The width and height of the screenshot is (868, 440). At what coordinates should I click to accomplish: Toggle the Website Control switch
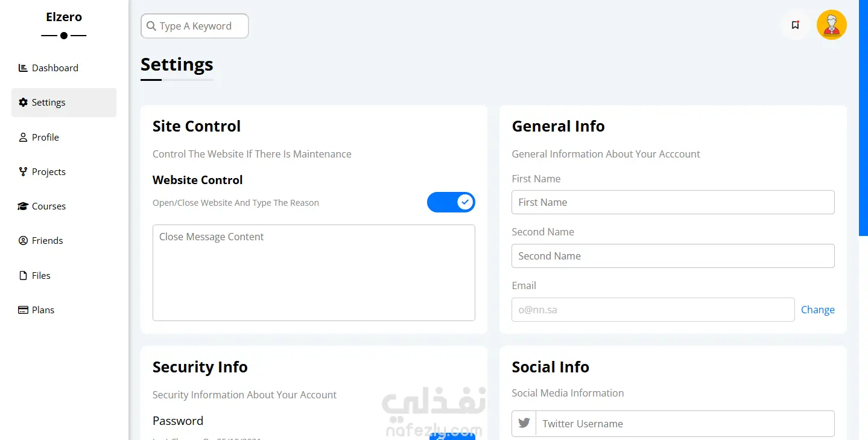pos(451,202)
